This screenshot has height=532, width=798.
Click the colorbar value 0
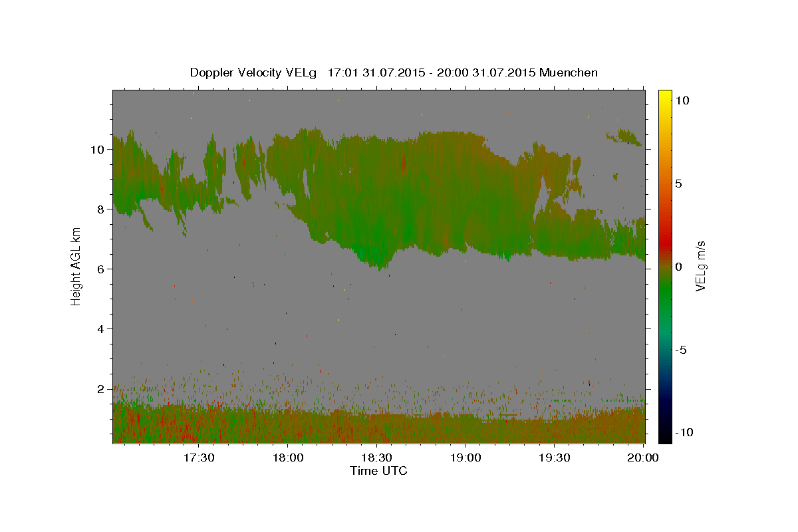click(679, 267)
